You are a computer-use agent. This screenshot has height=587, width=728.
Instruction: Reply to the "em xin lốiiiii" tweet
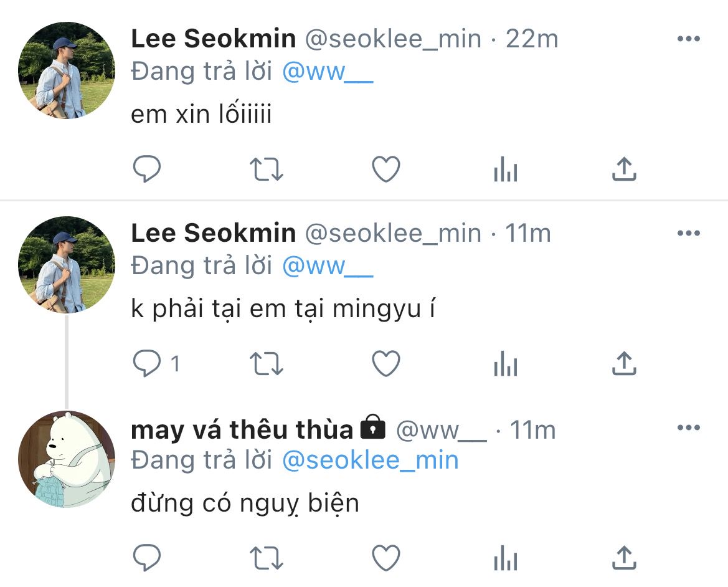(x=147, y=169)
